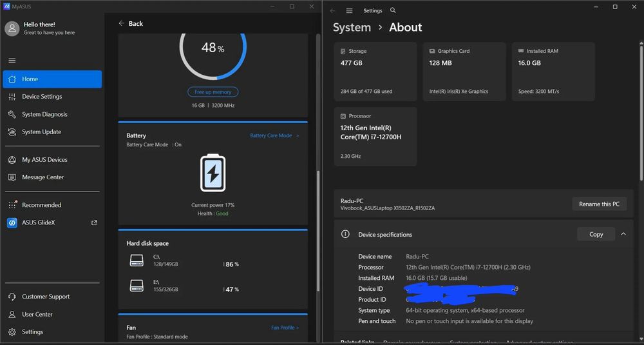644x345 pixels.
Task: Click the Storage card
Action: coord(375,72)
